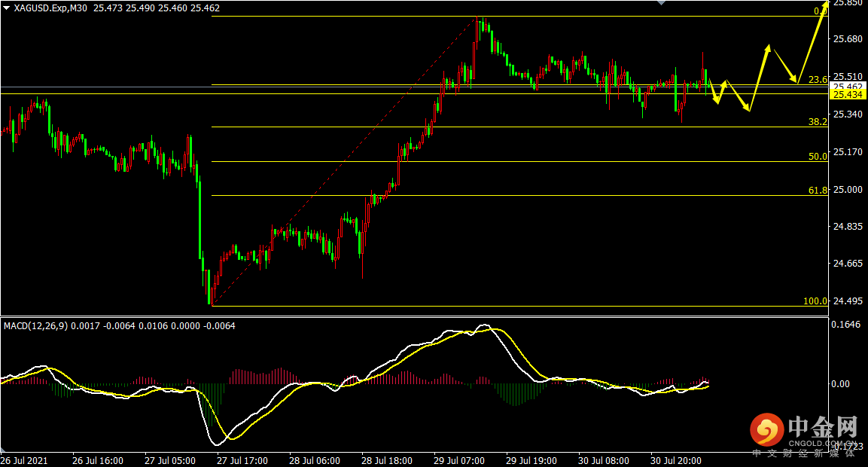
Task: Click the chart menu triangle beside XAGUSD.Exp
Action: point(6,8)
